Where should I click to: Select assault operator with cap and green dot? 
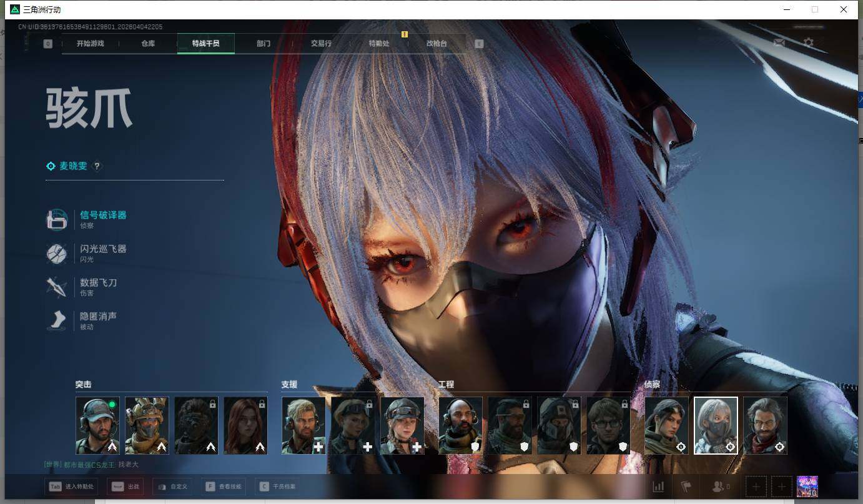tap(97, 425)
